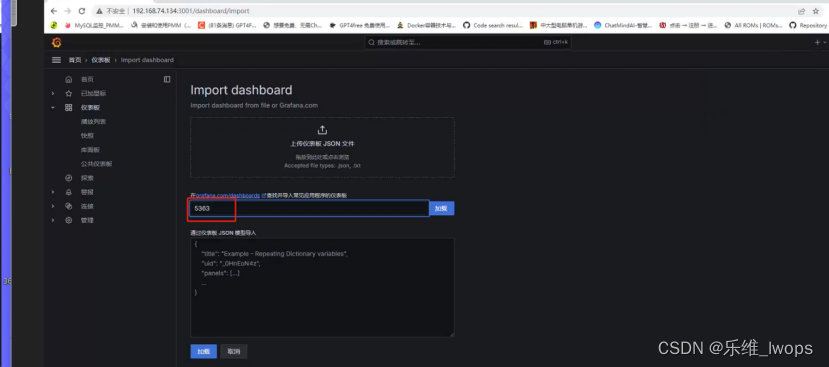Open the ChatMindAI bookmark

point(623,25)
